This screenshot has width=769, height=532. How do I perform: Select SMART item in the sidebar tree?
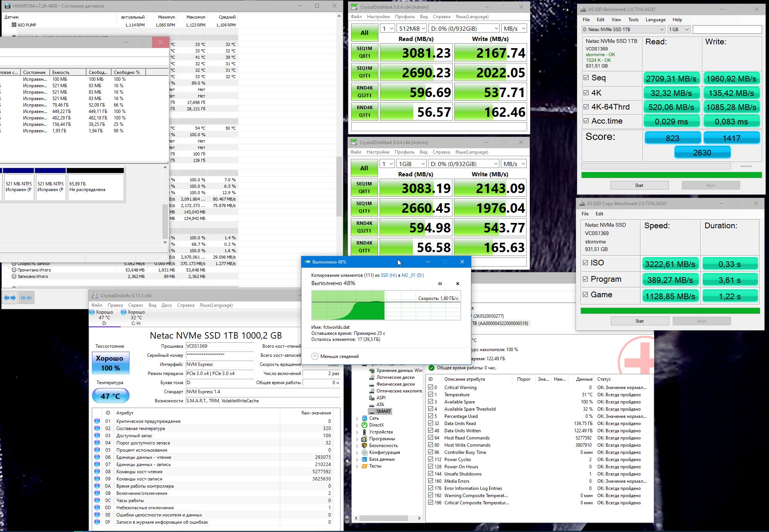pyautogui.click(x=383, y=411)
